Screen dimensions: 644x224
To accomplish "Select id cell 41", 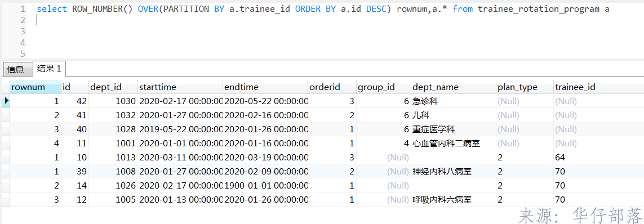I will click(x=75, y=115).
